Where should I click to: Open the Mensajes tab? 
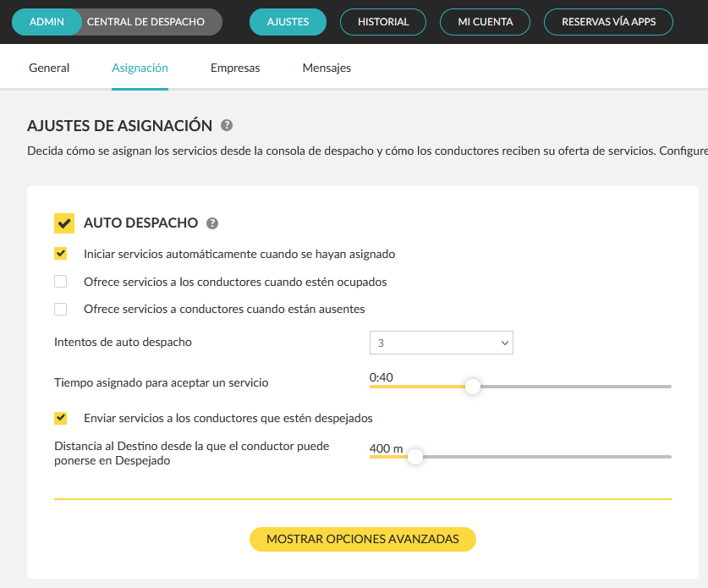point(327,68)
